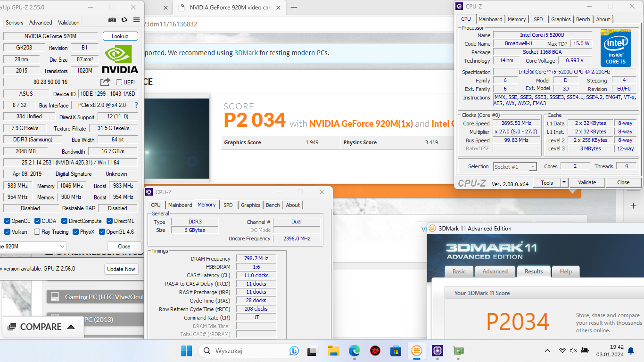644x362 pixels.
Task: Click the Bing icon in taskbar search
Action: [293, 351]
